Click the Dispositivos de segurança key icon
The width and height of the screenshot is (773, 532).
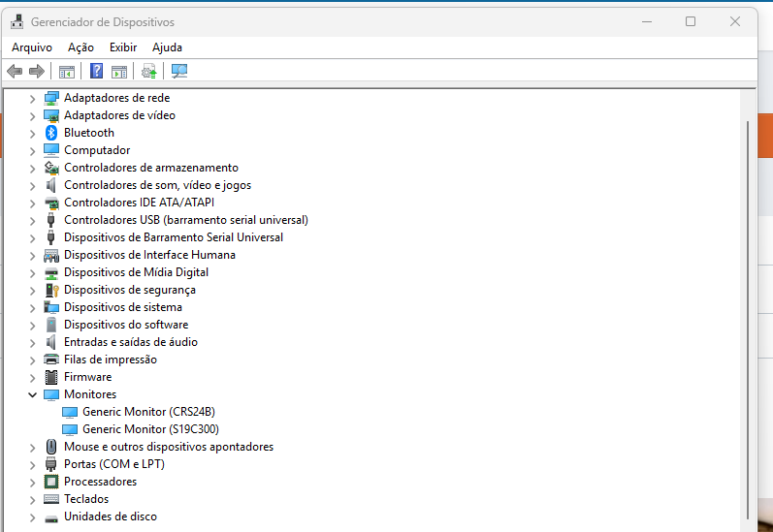pos(51,290)
